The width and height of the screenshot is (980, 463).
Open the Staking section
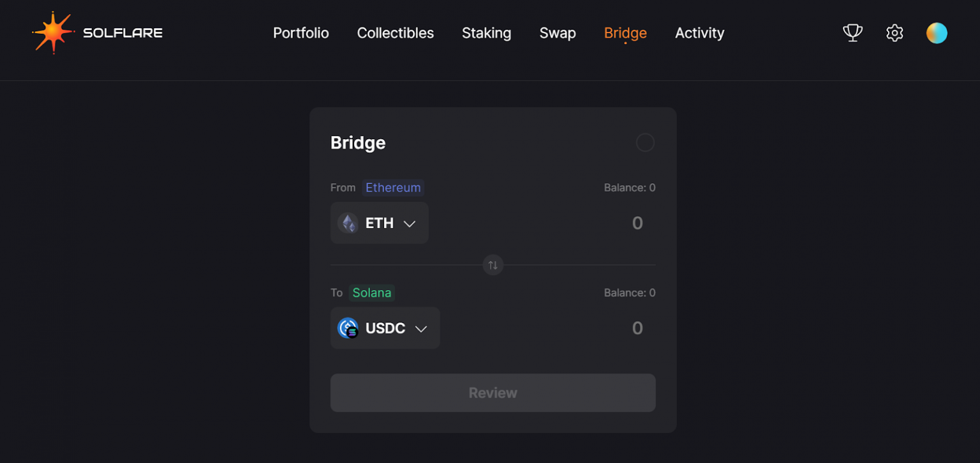tap(486, 33)
